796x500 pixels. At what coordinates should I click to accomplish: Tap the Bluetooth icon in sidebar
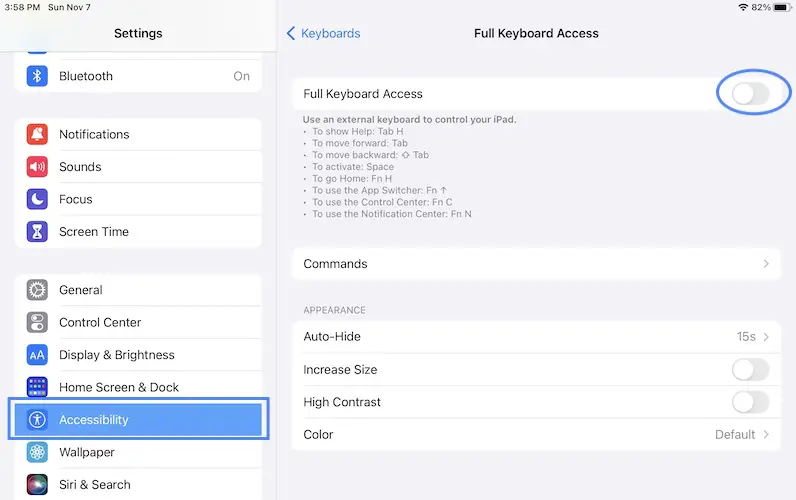[37, 76]
